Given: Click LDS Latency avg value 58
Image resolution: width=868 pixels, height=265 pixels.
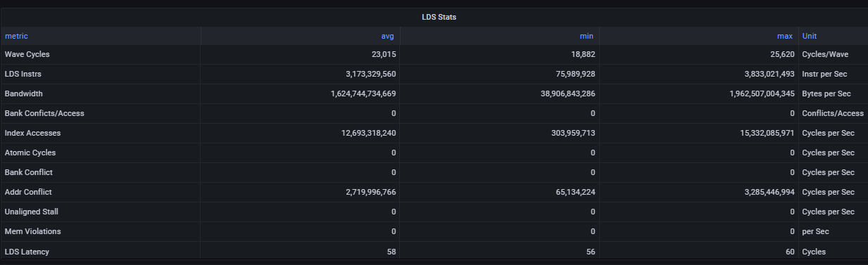Looking at the screenshot, I should click(392, 251).
